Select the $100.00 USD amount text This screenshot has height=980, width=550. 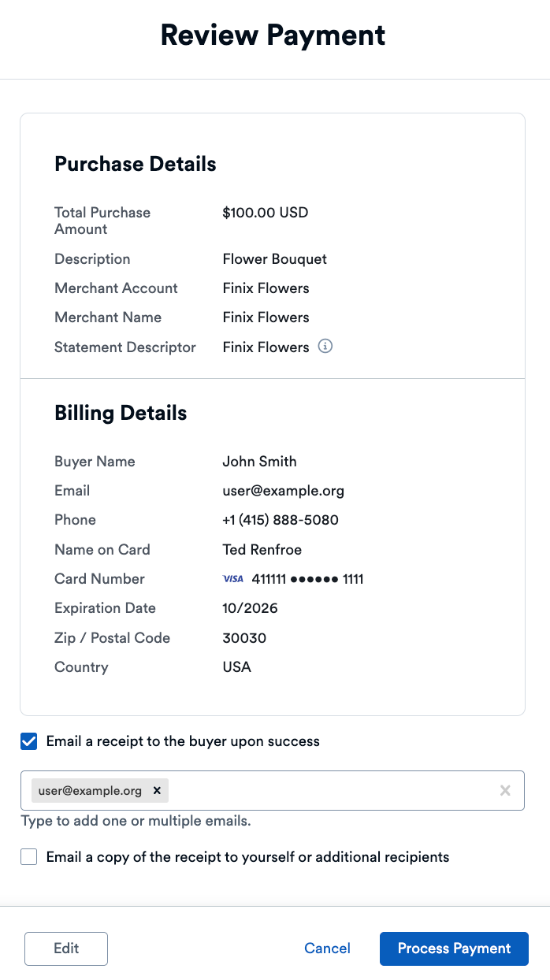[x=266, y=213]
